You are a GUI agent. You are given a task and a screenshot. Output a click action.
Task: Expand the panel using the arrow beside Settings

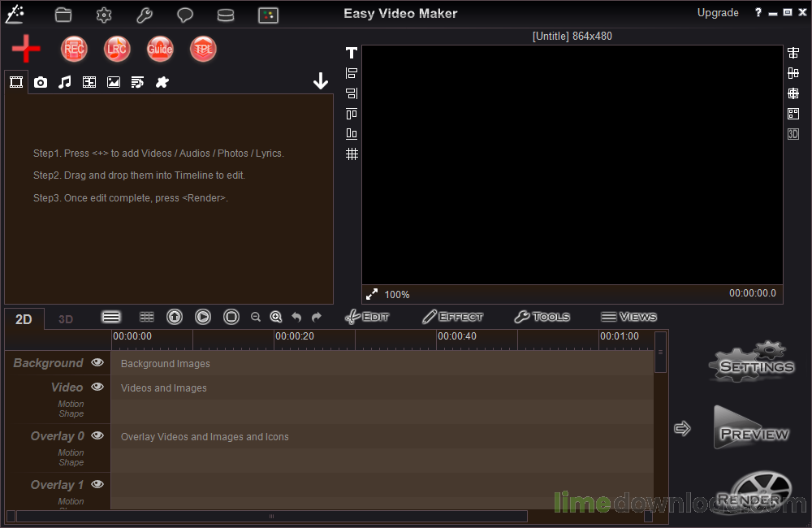click(682, 427)
